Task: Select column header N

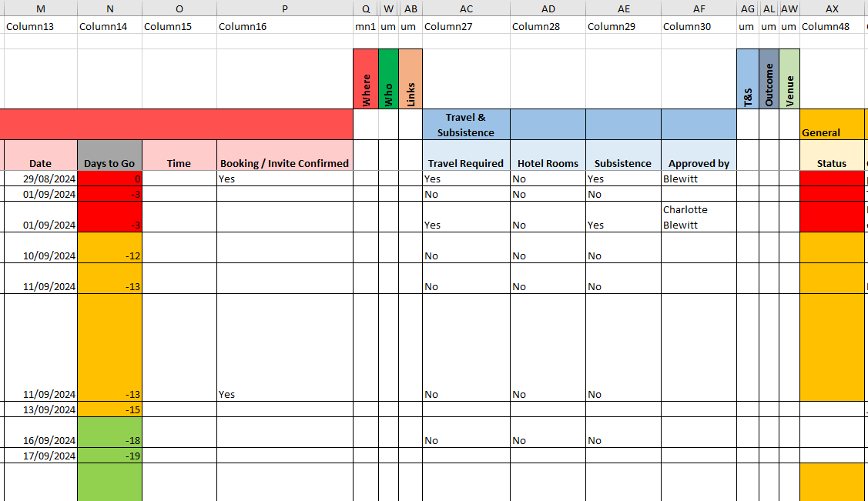Action: (109, 8)
